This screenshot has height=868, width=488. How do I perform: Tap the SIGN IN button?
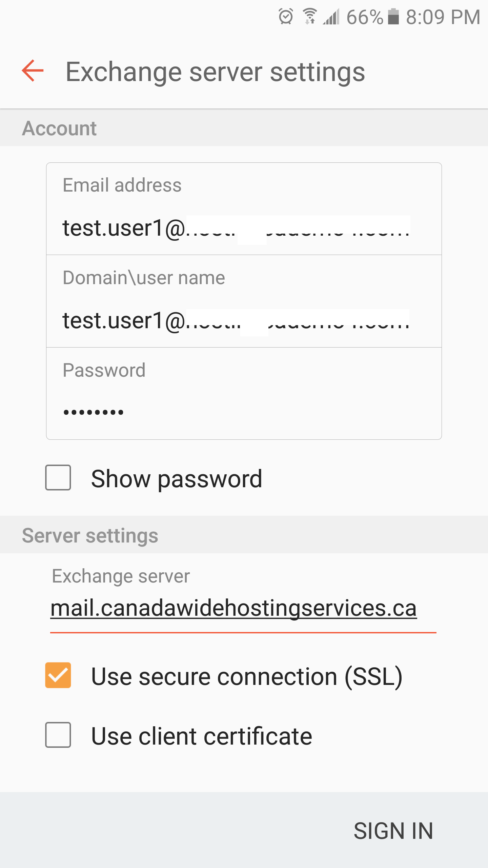click(x=394, y=830)
